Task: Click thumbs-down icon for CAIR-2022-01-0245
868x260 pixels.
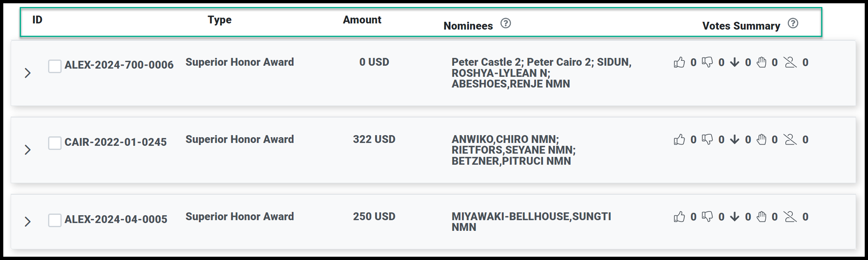Action: point(707,140)
